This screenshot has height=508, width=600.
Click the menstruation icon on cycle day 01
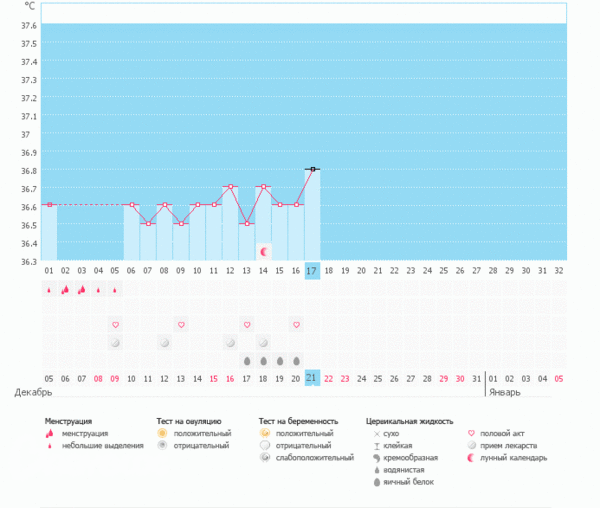coord(49,290)
